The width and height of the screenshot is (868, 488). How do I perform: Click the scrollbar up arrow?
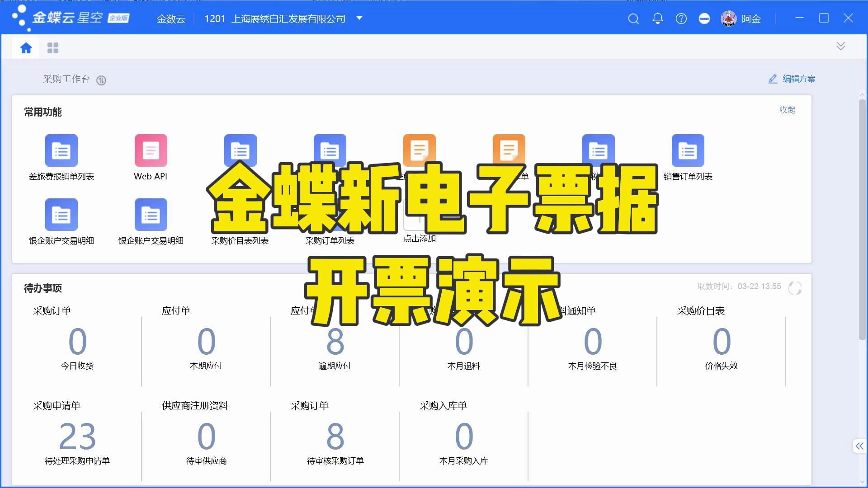(x=862, y=94)
